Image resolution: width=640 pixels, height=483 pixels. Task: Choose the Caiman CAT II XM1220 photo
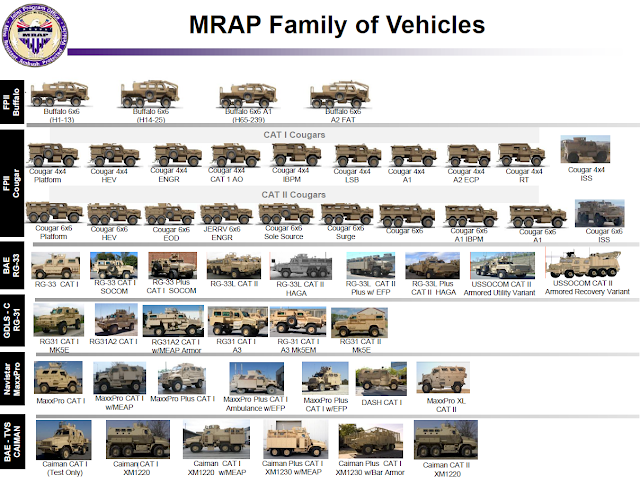pyautogui.click(x=446, y=441)
